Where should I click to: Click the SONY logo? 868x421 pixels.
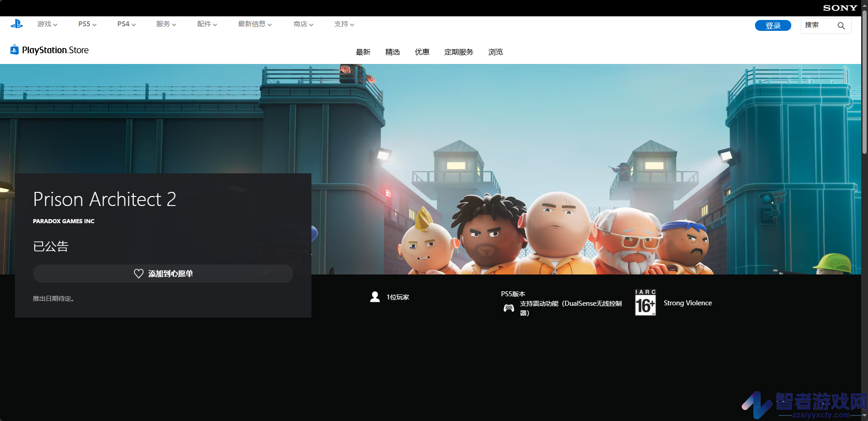840,8
